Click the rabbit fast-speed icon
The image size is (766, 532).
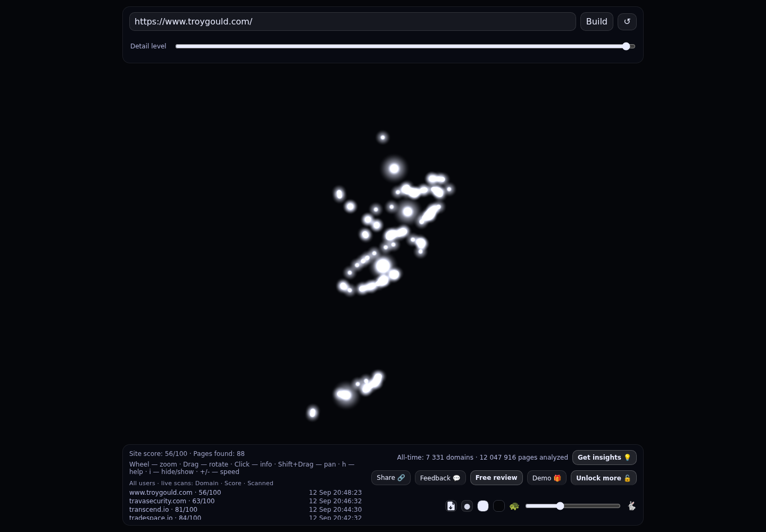(x=631, y=506)
